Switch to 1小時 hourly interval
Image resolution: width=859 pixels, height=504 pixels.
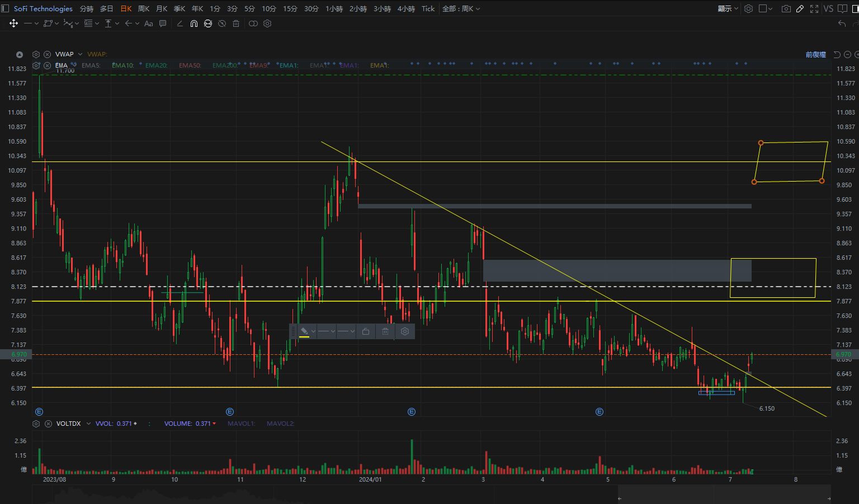pyautogui.click(x=334, y=8)
